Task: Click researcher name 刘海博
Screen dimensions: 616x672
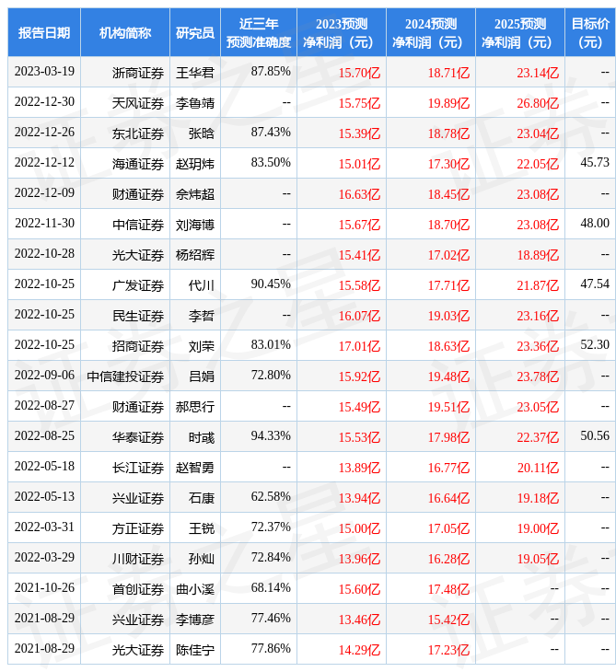Action: point(195,225)
